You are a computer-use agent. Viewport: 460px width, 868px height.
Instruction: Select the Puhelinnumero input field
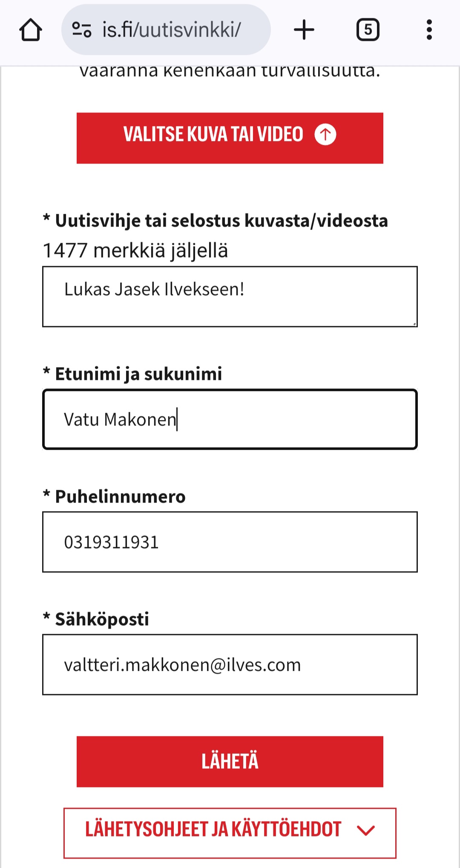click(230, 542)
